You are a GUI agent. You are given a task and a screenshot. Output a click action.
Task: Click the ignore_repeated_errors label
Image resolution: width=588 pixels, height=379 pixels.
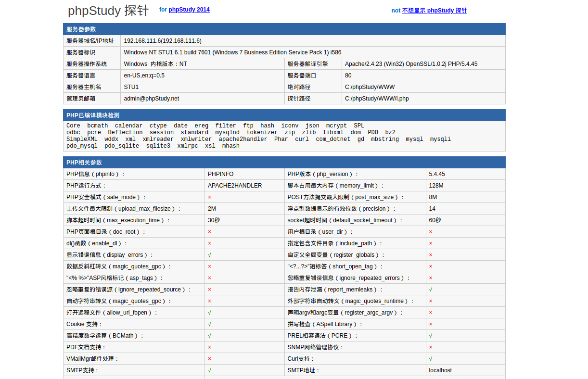coord(349,278)
